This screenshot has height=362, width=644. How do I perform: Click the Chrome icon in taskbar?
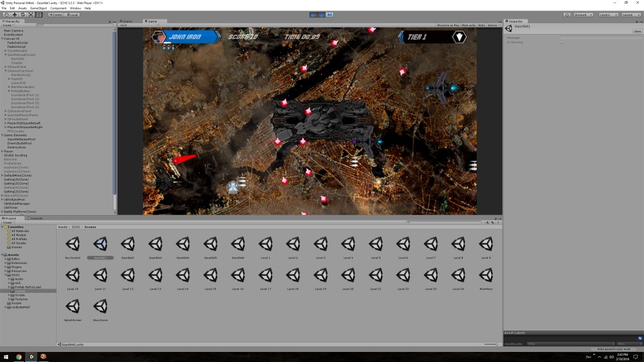click(19, 356)
